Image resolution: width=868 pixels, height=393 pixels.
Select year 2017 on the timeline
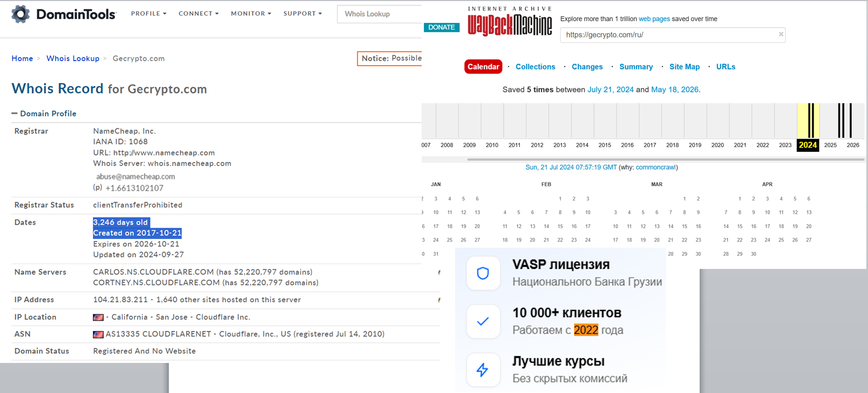coord(650,145)
